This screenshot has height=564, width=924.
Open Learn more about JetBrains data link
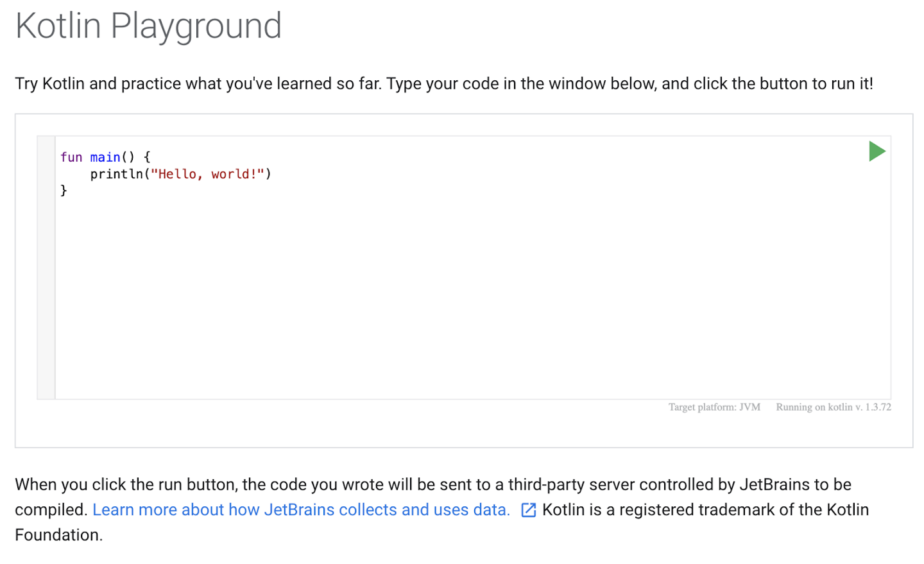point(301,509)
